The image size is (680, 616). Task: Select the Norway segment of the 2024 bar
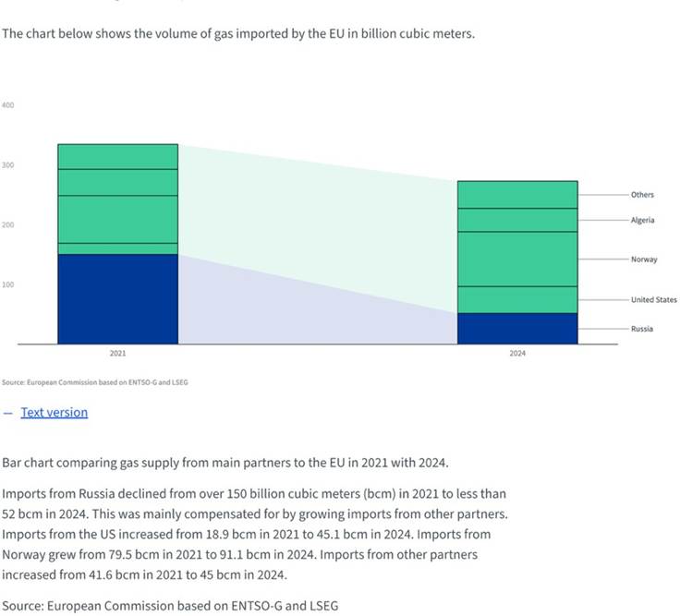[x=517, y=259]
